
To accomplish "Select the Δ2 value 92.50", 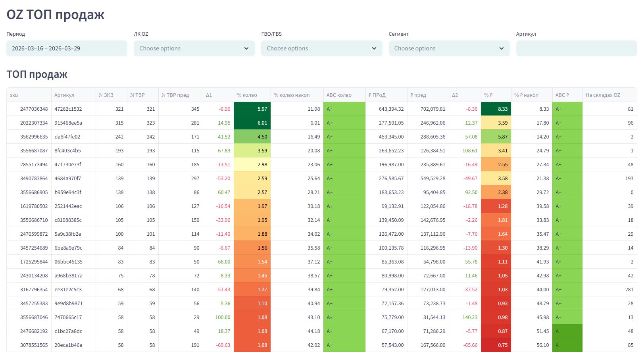I will [x=465, y=192].
